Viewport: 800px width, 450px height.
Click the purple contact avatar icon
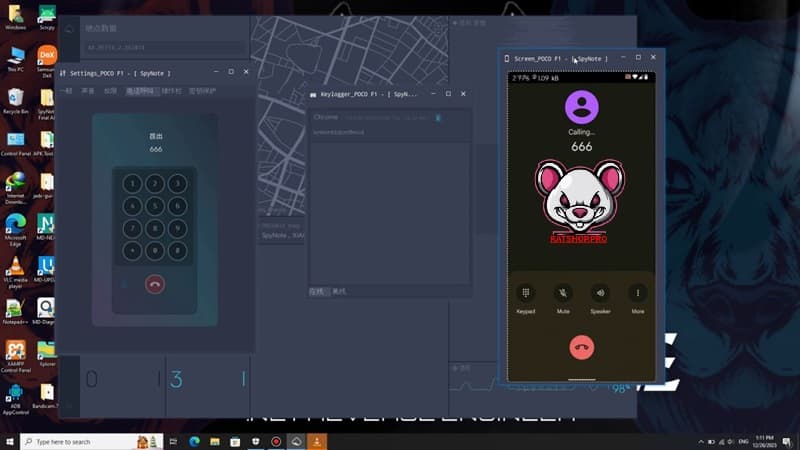click(x=581, y=106)
